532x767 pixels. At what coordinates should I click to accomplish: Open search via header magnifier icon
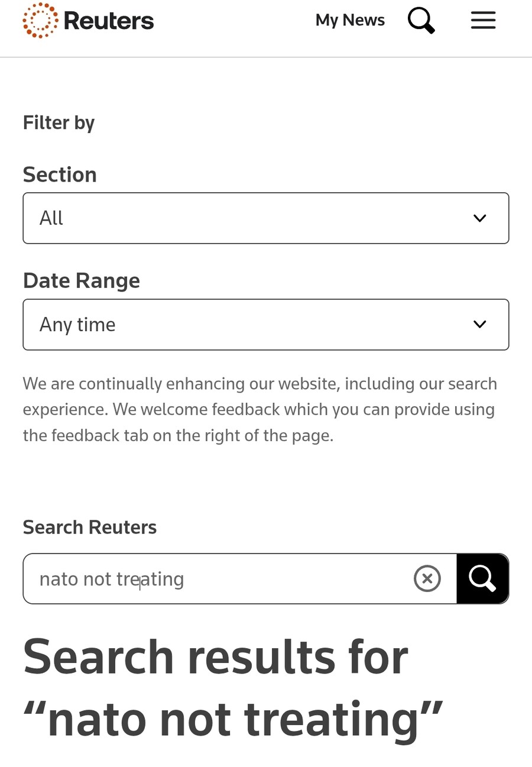(x=421, y=21)
